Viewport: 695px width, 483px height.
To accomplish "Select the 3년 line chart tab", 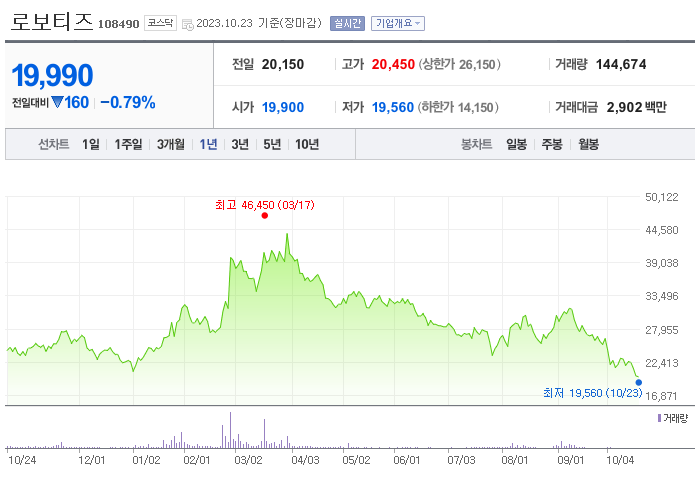I will click(240, 144).
